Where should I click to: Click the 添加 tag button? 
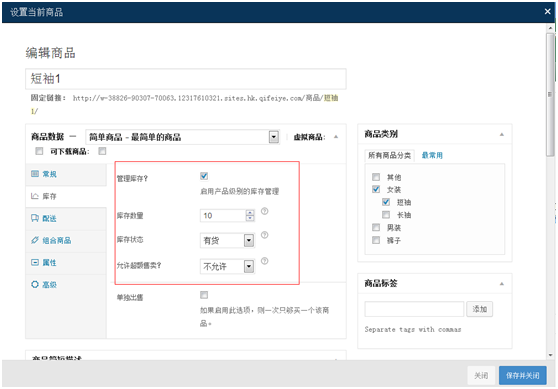[479, 309]
